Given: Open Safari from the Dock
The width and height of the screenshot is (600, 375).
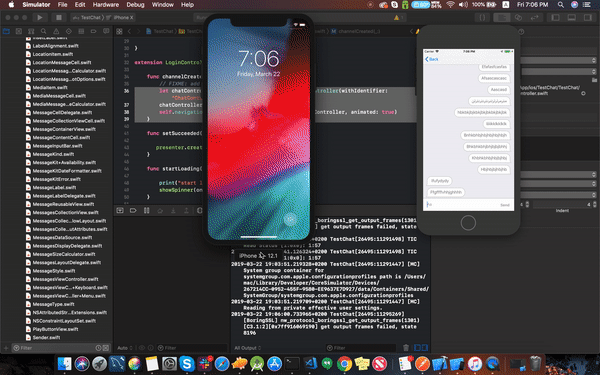Looking at the screenshot, I should [222, 364].
